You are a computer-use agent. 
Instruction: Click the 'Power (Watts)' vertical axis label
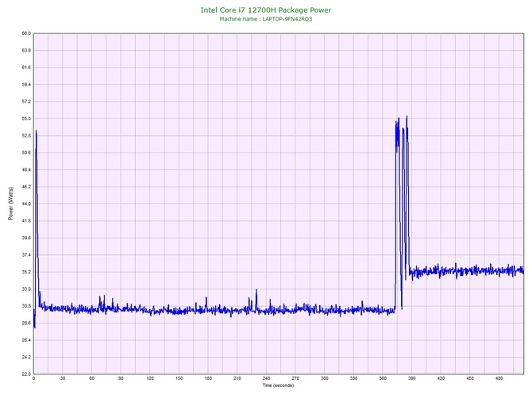click(10, 203)
